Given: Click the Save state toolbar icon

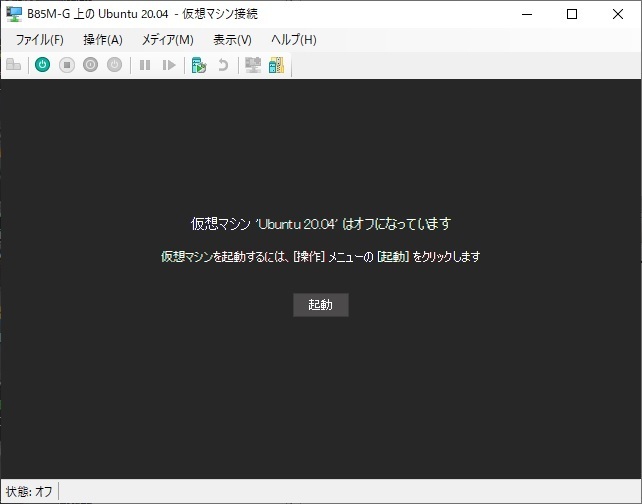Looking at the screenshot, I should click(x=115, y=65).
